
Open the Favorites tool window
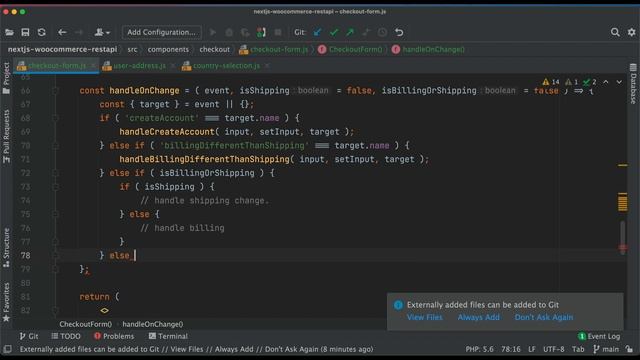[x=6, y=302]
